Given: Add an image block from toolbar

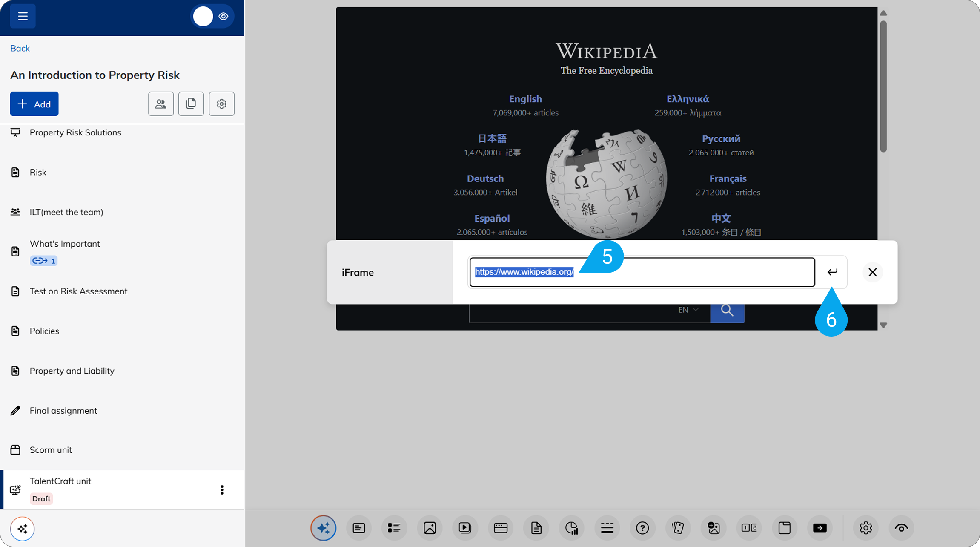Looking at the screenshot, I should tap(430, 528).
